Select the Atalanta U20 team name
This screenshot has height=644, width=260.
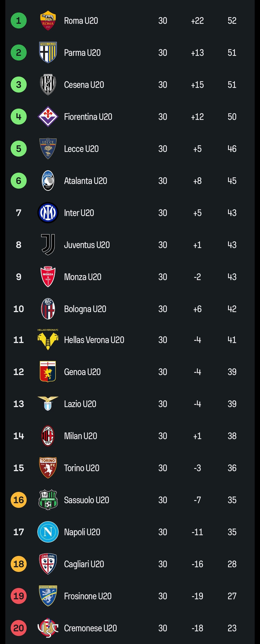[x=85, y=181]
